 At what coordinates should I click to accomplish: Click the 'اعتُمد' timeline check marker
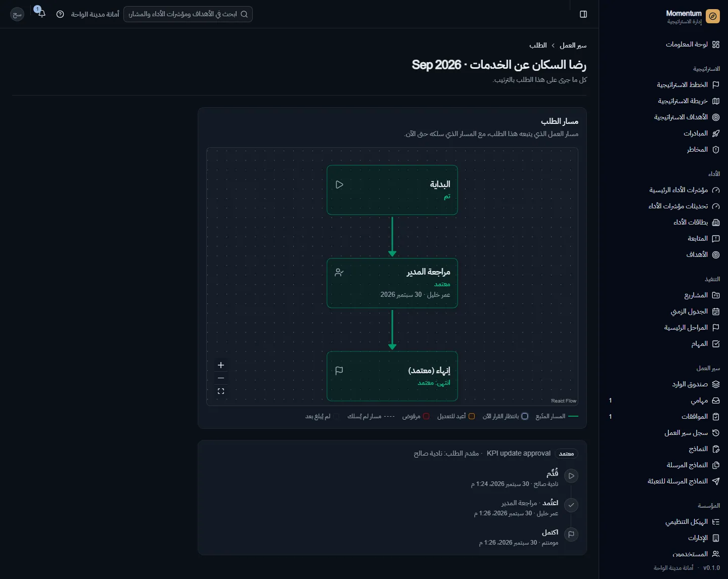coord(571,505)
